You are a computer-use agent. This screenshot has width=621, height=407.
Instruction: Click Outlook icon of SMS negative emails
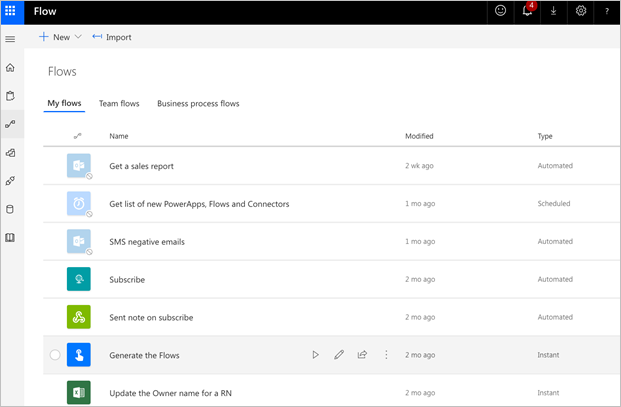(x=78, y=242)
